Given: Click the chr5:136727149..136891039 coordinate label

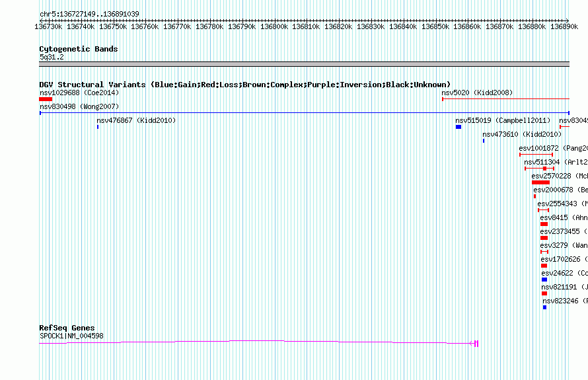Looking at the screenshot, I should tap(89, 14).
